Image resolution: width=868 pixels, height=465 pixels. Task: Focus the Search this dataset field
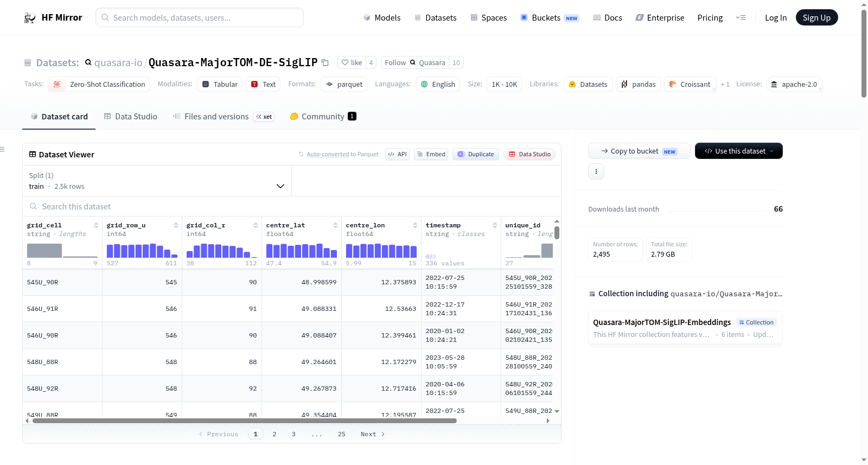click(x=292, y=206)
